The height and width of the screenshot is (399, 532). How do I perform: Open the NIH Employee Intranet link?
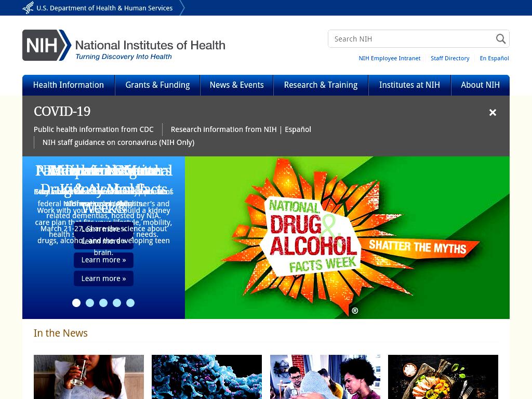[x=390, y=58]
